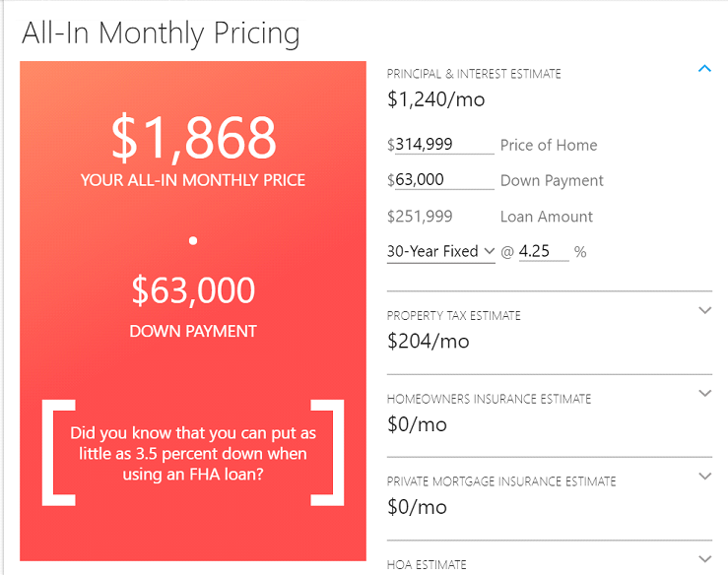
Task: Click the $1,868 all-in monthly price
Action: tap(194, 138)
